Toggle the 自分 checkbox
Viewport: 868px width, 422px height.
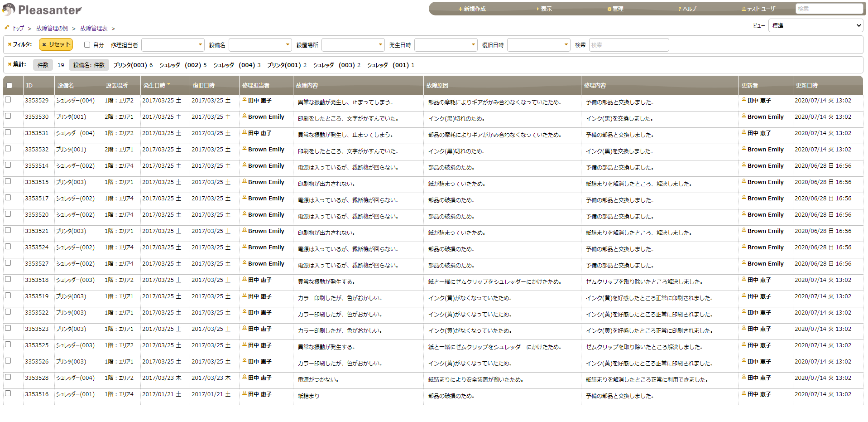click(x=87, y=45)
